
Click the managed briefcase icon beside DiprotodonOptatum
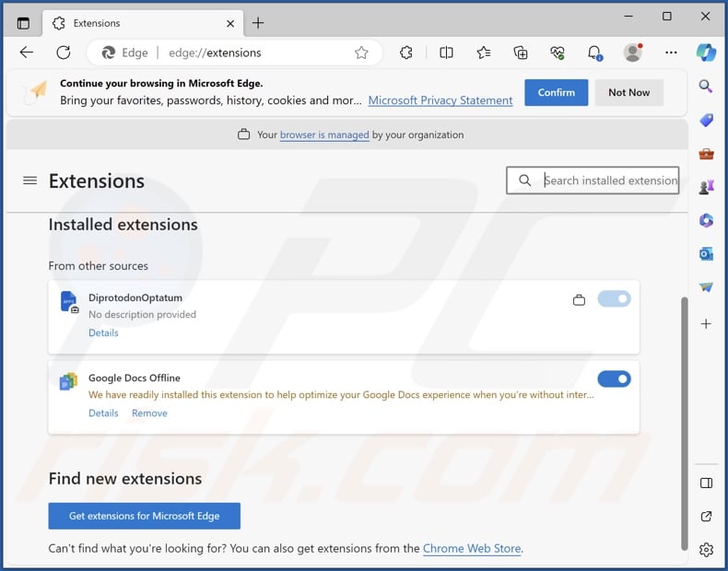(579, 300)
